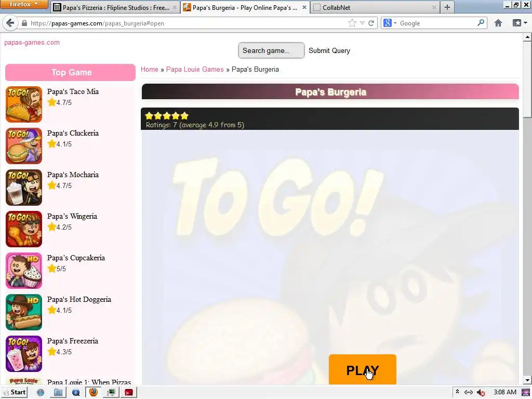This screenshot has width=532, height=399.
Task: Open the Google search engine dropdown
Action: (390, 23)
